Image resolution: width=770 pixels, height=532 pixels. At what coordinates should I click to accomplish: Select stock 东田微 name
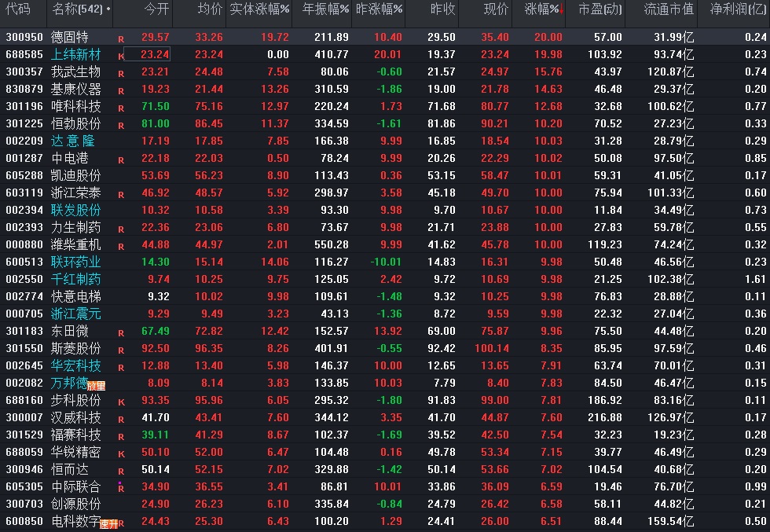[70, 331]
